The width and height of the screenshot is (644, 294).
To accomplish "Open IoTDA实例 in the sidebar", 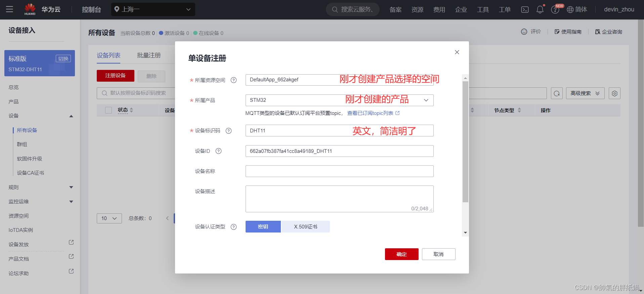I will [x=21, y=230].
